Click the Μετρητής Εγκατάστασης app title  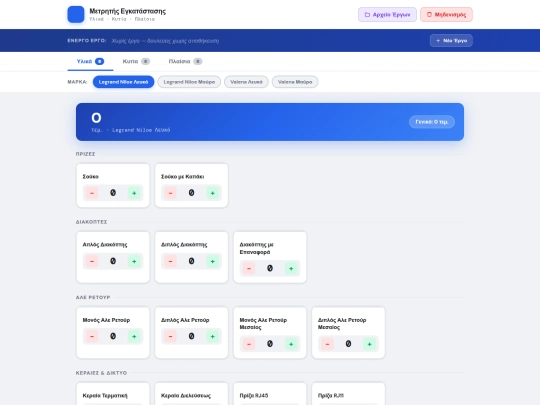click(x=128, y=11)
